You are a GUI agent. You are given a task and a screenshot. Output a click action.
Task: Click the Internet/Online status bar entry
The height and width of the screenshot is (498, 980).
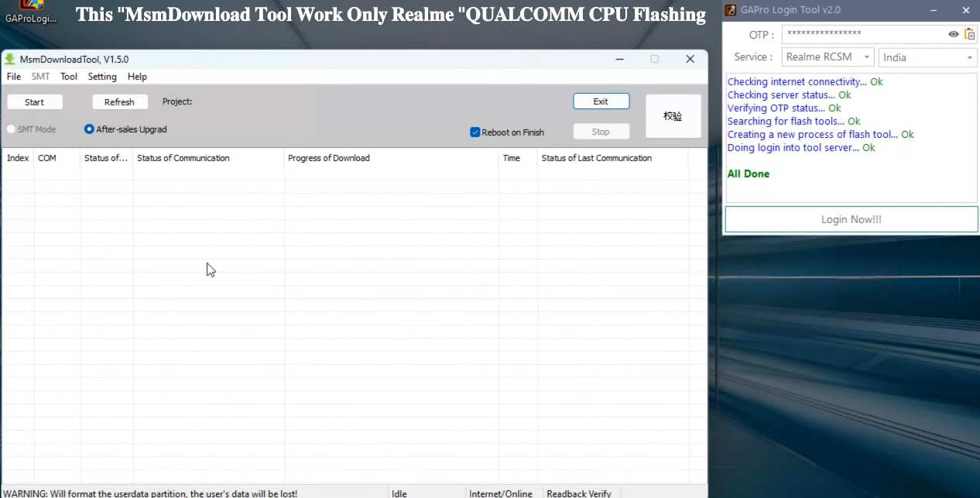(x=501, y=493)
